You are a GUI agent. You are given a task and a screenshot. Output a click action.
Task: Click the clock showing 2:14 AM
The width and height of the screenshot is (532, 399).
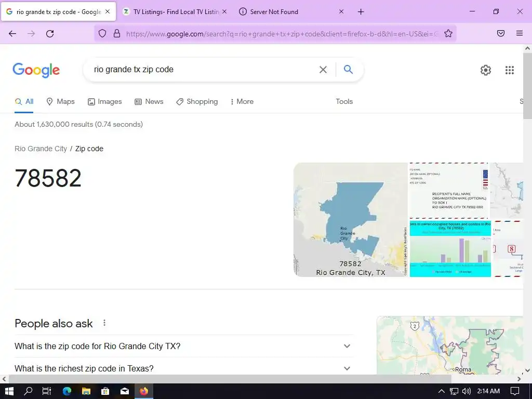(488, 391)
